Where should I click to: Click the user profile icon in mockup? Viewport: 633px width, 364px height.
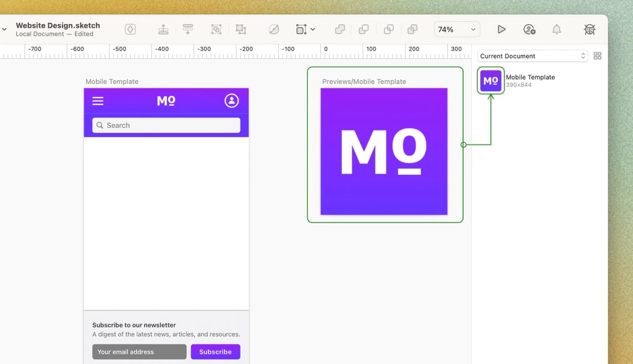click(232, 101)
